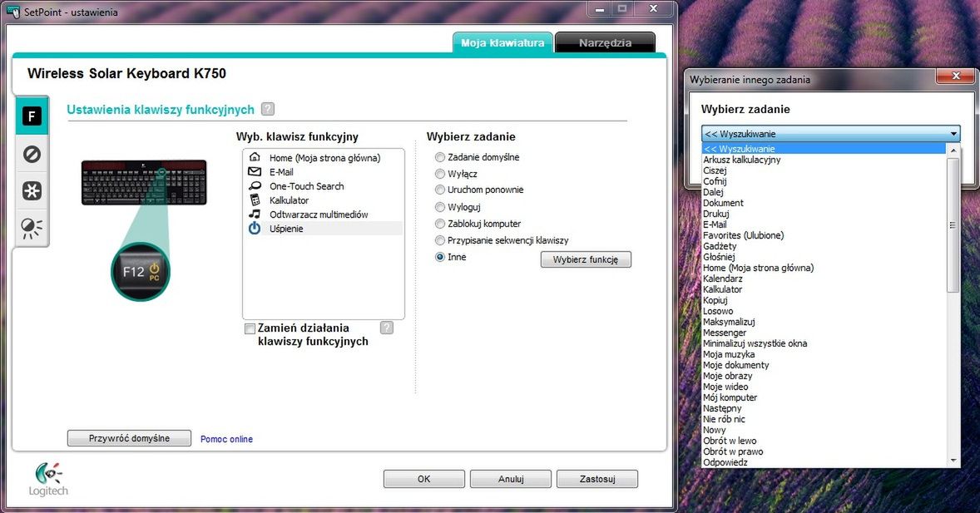Screen dimensions: 980x513
Task: Choose Kalendarz from task list
Action: click(823, 279)
